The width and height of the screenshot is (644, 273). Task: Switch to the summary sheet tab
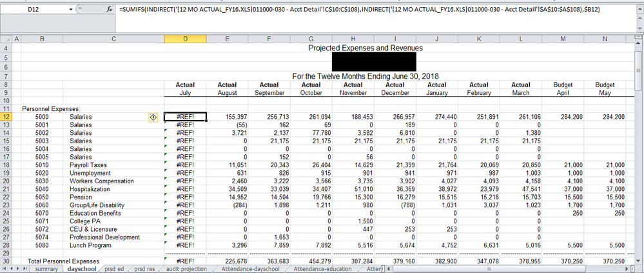tap(46, 269)
